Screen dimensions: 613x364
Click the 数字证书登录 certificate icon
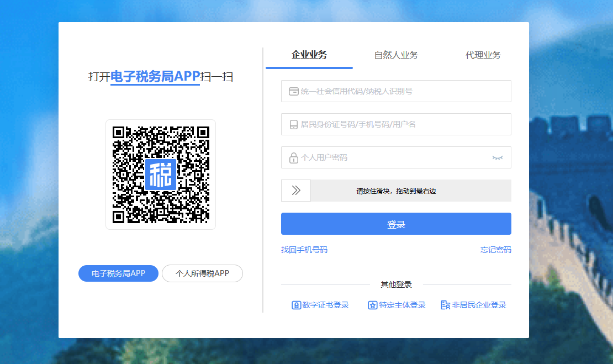point(296,305)
